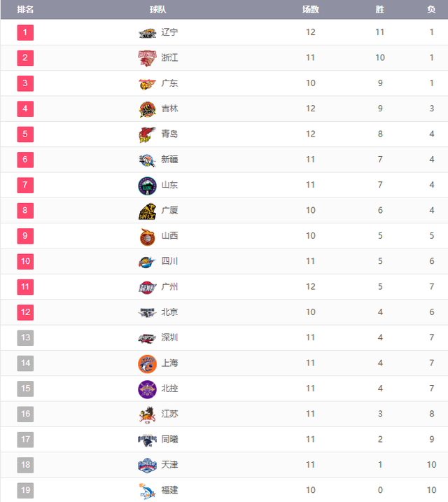The width and height of the screenshot is (448, 502).
Task: Click the 北控 purple circular logo
Action: pos(147,389)
